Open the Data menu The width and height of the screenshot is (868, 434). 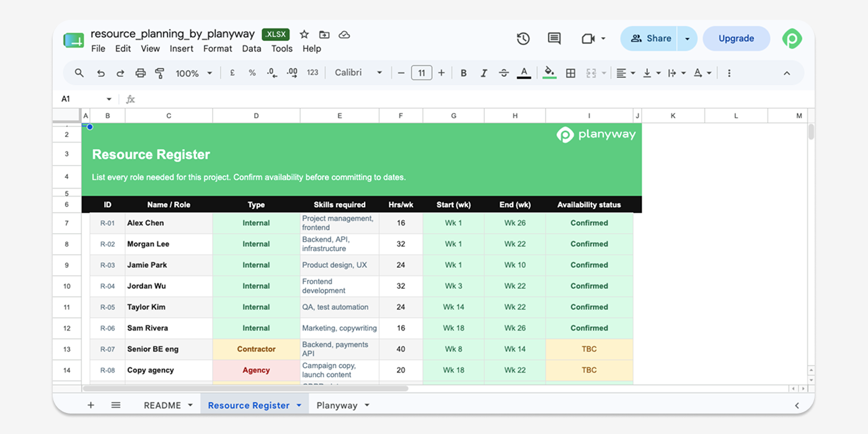click(x=252, y=48)
